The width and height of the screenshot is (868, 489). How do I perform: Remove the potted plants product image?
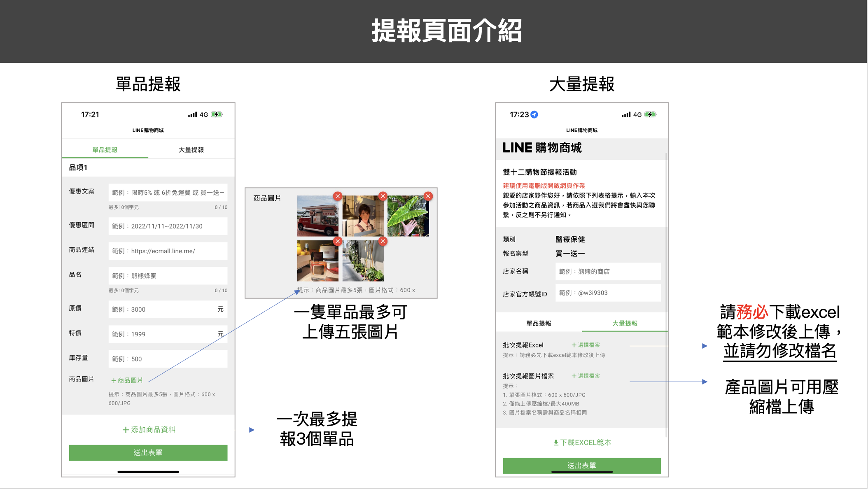pyautogui.click(x=383, y=241)
